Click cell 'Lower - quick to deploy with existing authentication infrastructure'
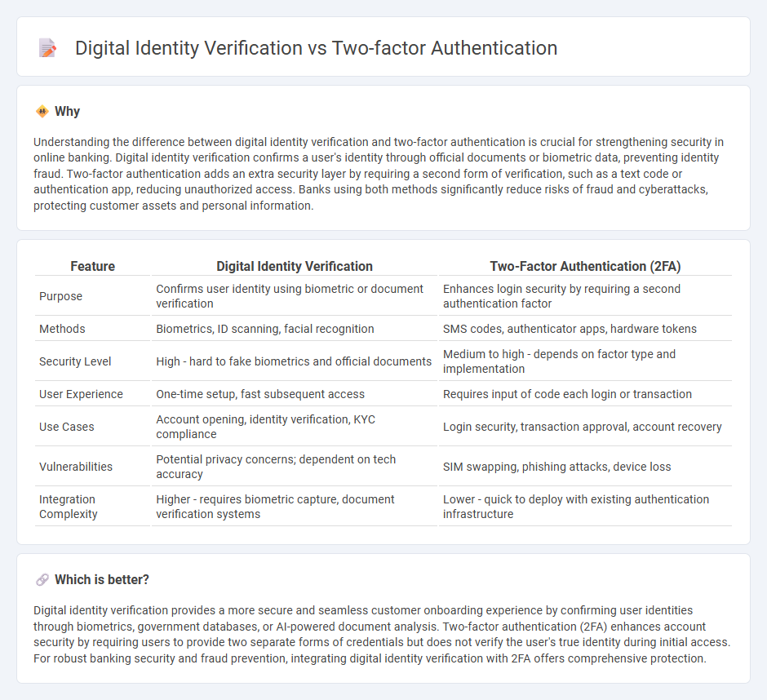The width and height of the screenshot is (767, 700). 585,507
